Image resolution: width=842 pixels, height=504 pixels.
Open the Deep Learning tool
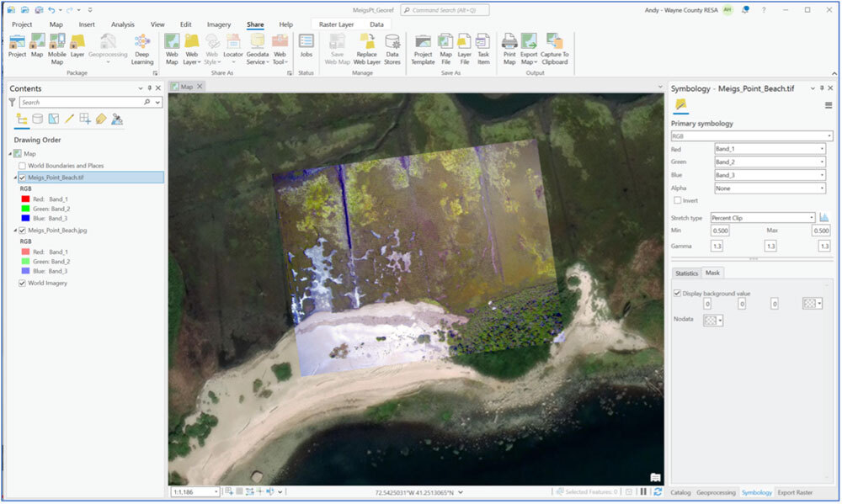pos(141,49)
